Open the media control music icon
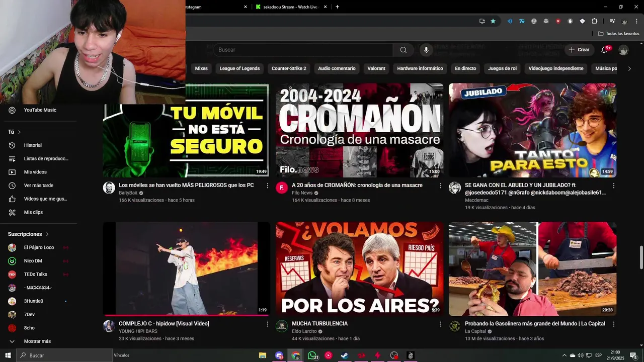644x362 pixels. pos(612,21)
